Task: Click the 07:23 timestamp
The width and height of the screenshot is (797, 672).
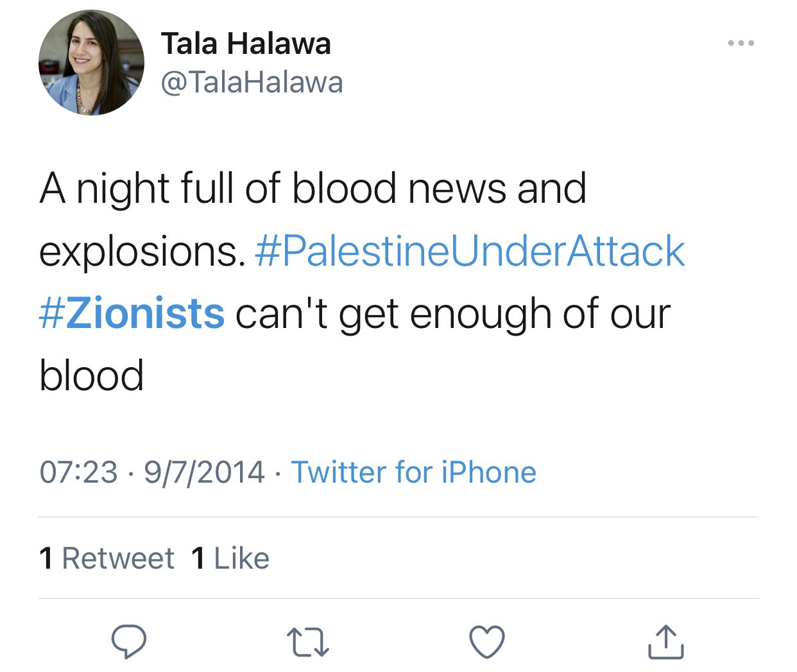Action: tap(78, 472)
